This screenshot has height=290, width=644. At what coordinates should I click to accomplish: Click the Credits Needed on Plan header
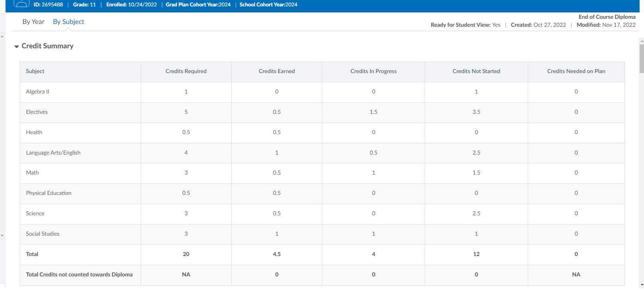click(x=576, y=71)
